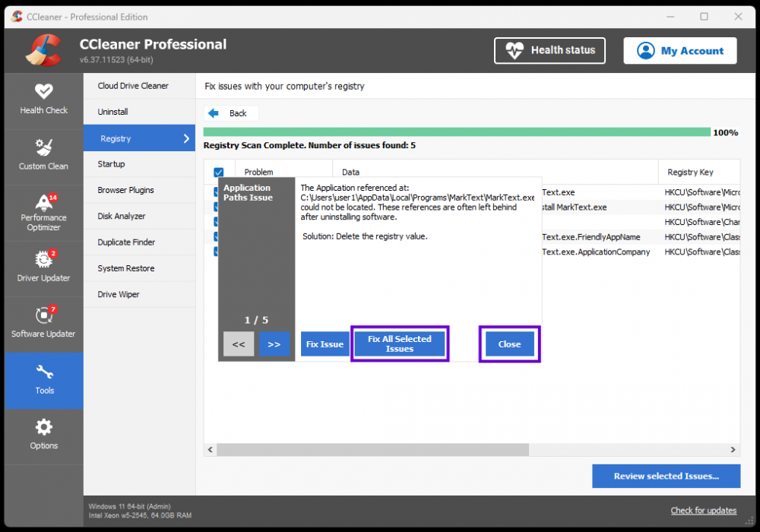Click the Back arrow icon

pos(214,113)
